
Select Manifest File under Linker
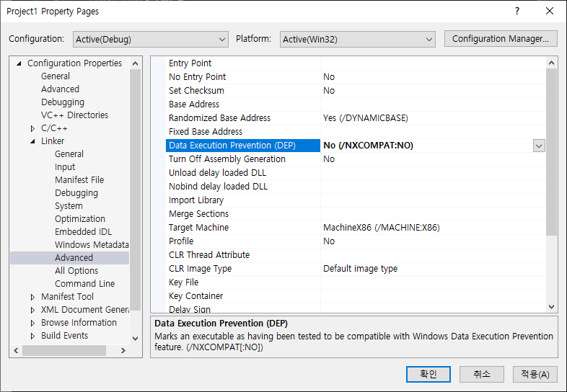click(x=79, y=180)
